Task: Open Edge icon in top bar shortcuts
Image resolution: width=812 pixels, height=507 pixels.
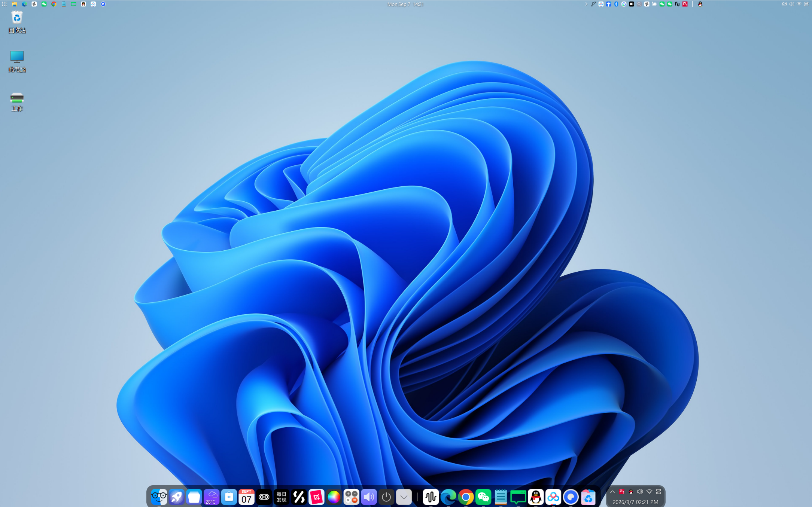Action: (24, 4)
